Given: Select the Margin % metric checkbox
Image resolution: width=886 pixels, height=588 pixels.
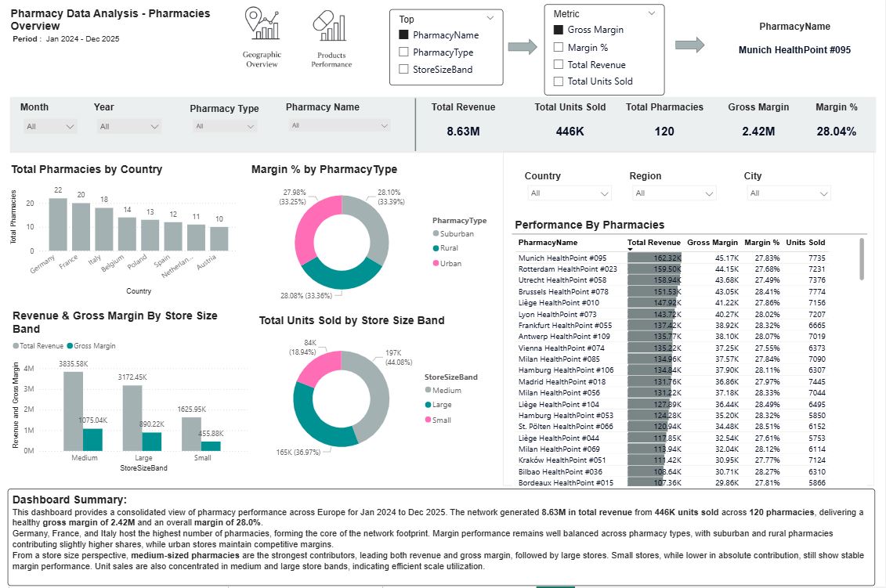Looking at the screenshot, I should click(x=559, y=47).
